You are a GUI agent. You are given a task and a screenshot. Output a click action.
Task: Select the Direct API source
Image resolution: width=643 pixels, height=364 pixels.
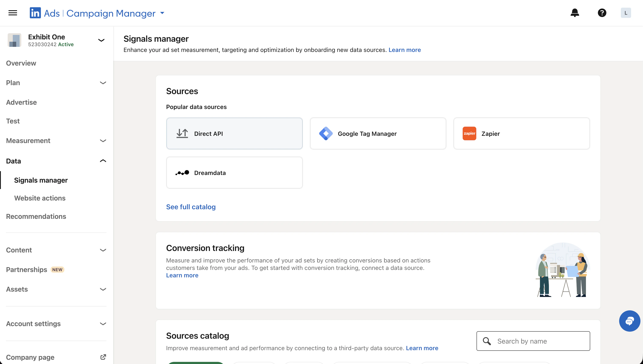coord(234,133)
